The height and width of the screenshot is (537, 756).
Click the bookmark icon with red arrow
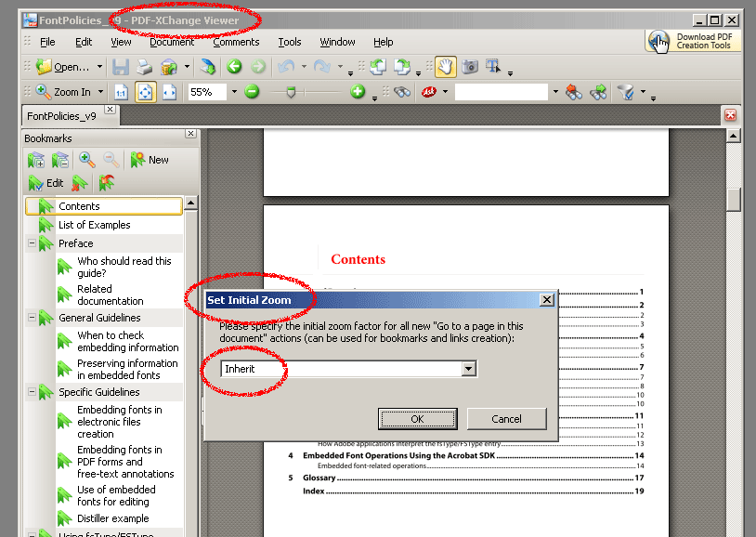(107, 183)
